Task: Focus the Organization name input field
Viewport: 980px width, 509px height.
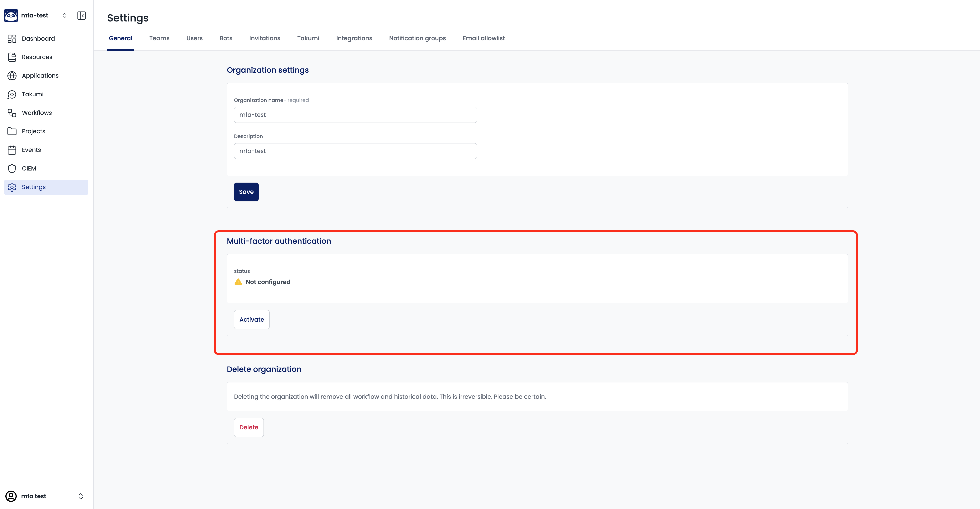Action: point(355,115)
